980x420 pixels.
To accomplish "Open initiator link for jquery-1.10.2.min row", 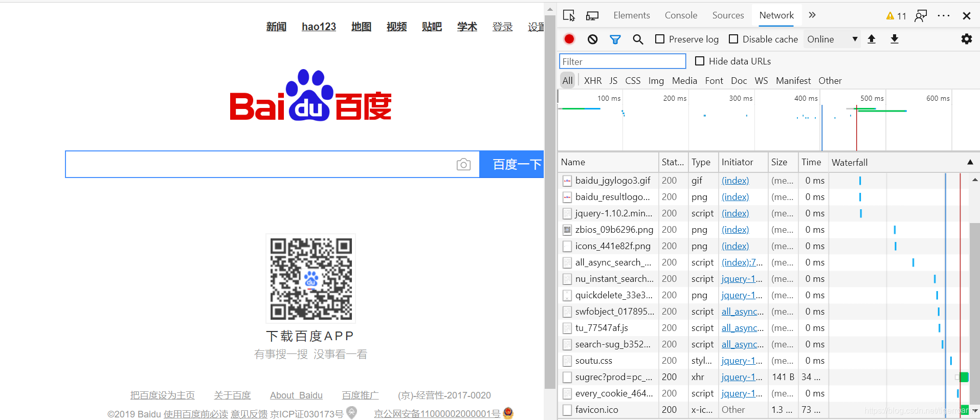I will (735, 213).
